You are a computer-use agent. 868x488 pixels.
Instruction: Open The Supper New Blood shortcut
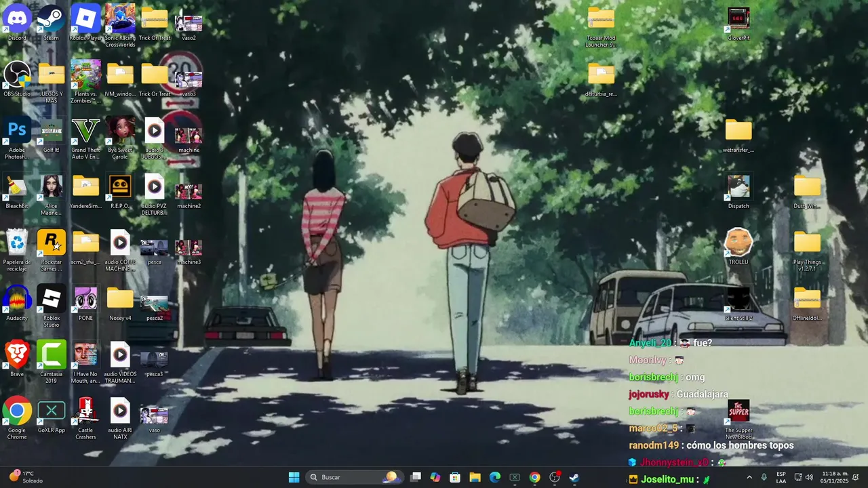[x=738, y=418]
